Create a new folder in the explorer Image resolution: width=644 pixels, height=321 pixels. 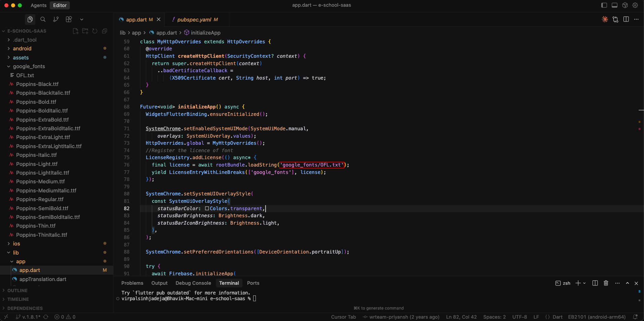[x=85, y=31]
